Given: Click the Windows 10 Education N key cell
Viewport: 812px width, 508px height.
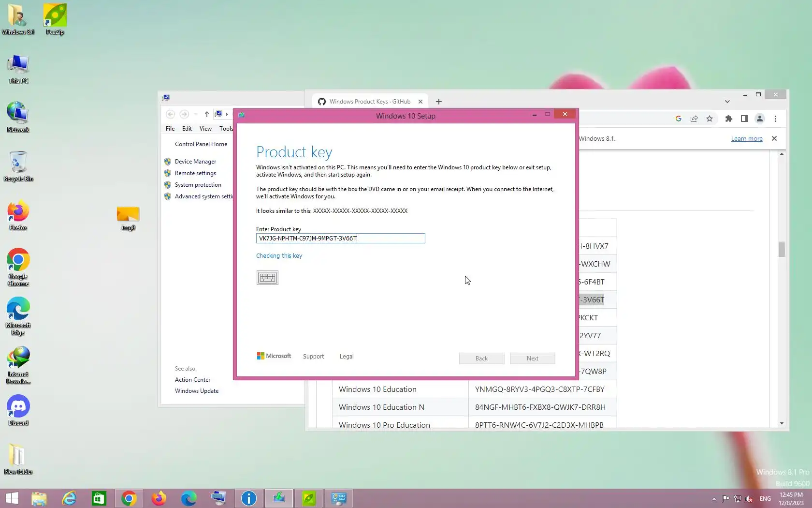Looking at the screenshot, I should 542,407.
